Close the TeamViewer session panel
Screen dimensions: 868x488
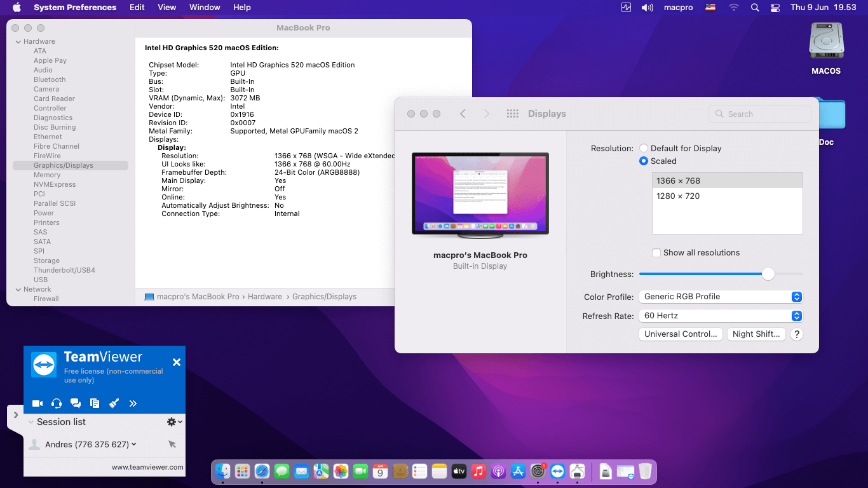(177, 362)
